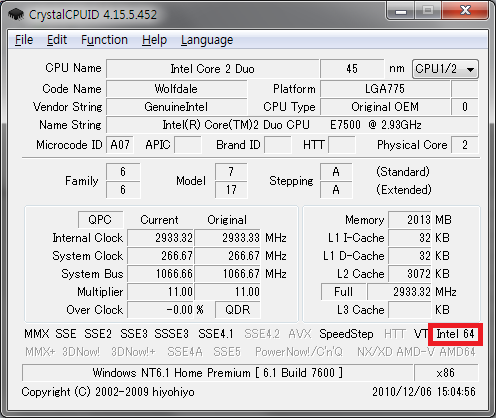The height and width of the screenshot is (418, 496).
Task: Click the greyed AVX feature flag
Action: click(x=300, y=334)
